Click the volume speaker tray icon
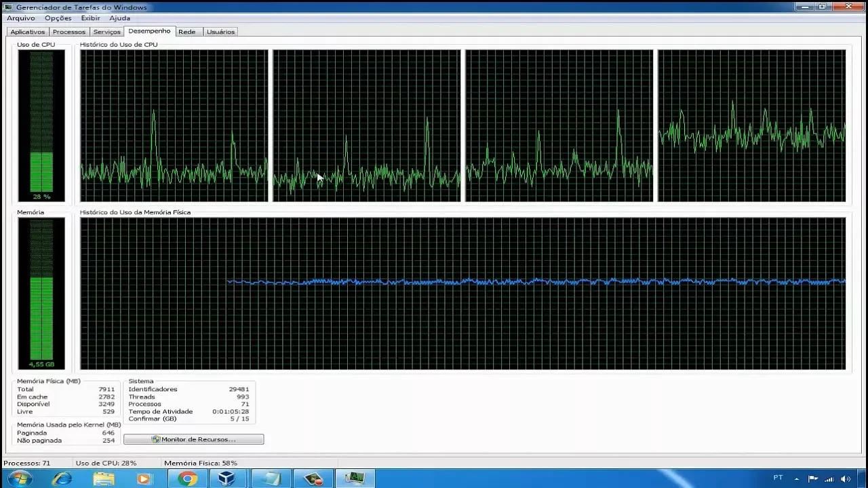This screenshot has width=868, height=488. click(845, 479)
